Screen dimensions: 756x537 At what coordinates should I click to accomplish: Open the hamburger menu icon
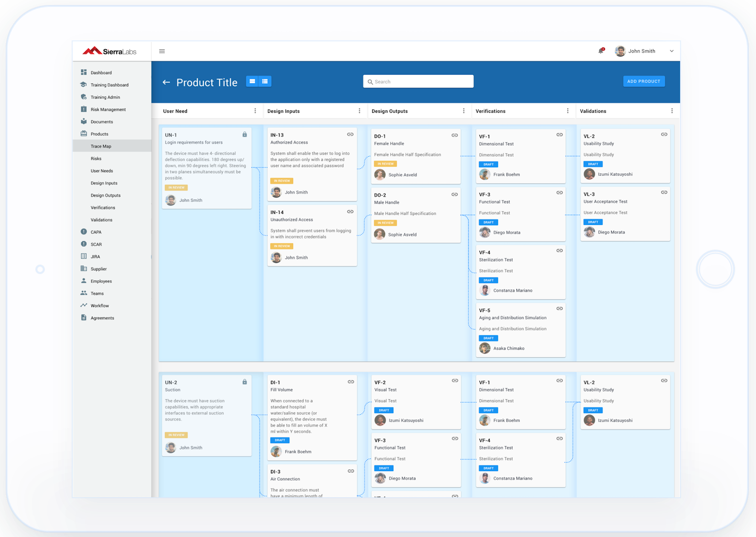point(162,51)
